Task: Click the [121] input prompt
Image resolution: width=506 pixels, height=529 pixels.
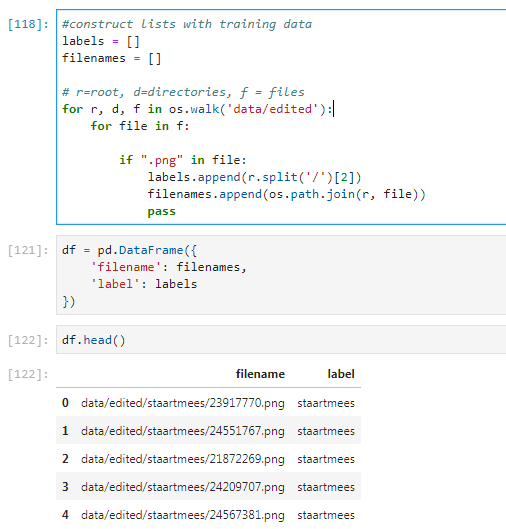Action: [x=28, y=250]
